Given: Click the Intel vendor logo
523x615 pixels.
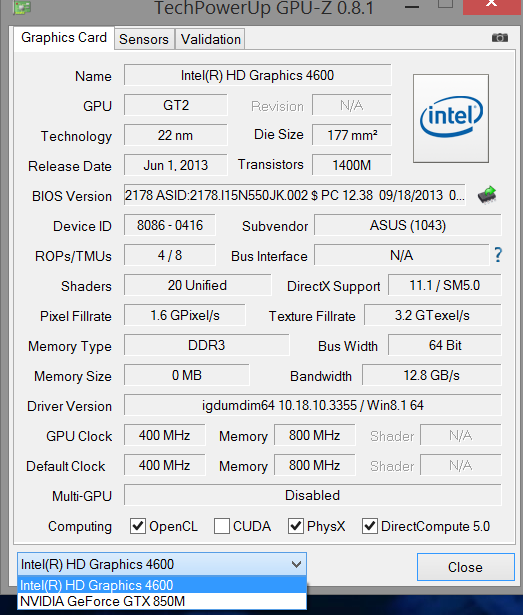Looking at the screenshot, I should [451, 118].
